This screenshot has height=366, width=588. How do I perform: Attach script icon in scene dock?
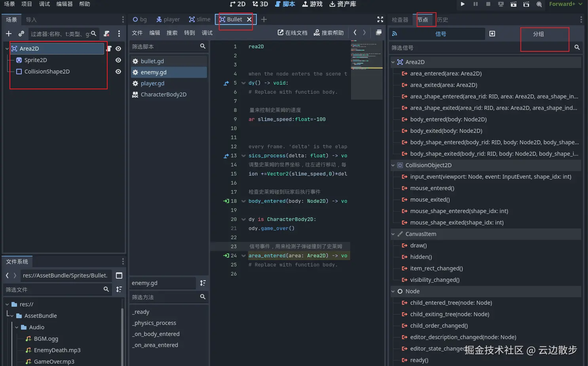pos(106,34)
